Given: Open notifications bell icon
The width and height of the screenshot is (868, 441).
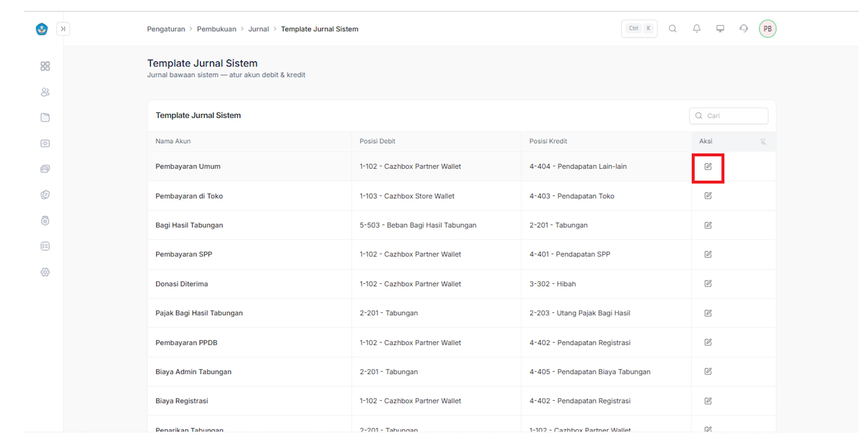Looking at the screenshot, I should 696,29.
